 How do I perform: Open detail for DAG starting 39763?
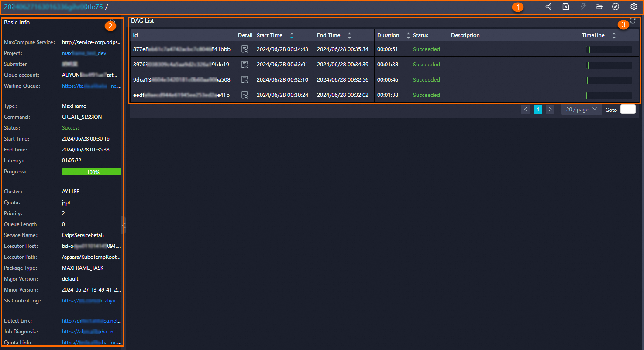click(245, 65)
